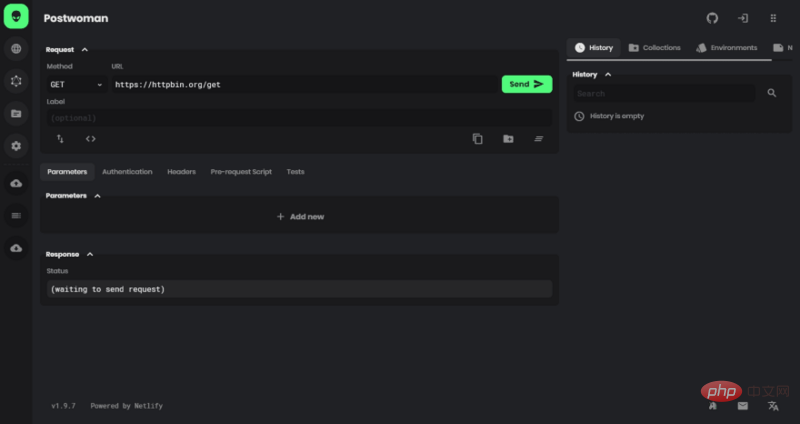Viewport: 800px width, 424px height.
Task: Add a new parameter with Add new
Action: point(300,217)
